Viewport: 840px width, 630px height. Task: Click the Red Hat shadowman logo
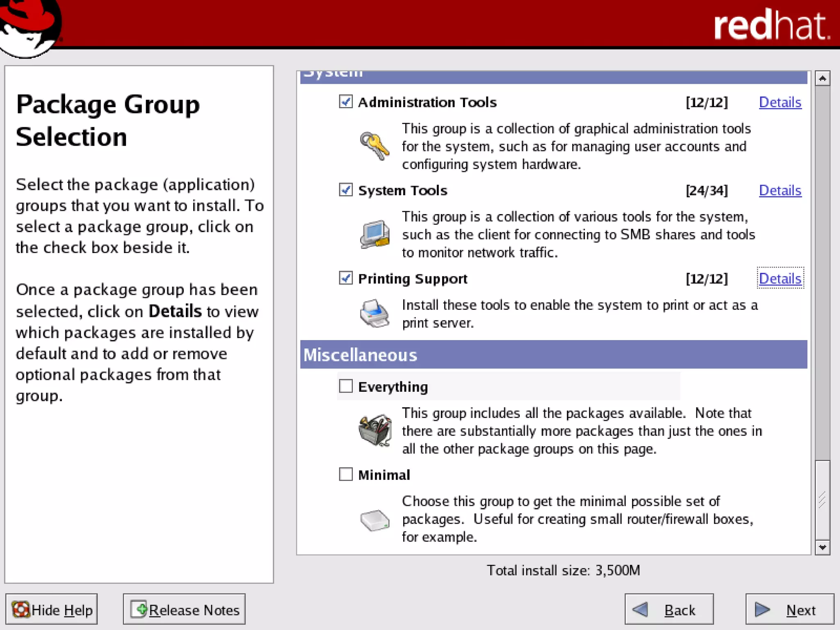click(x=30, y=27)
